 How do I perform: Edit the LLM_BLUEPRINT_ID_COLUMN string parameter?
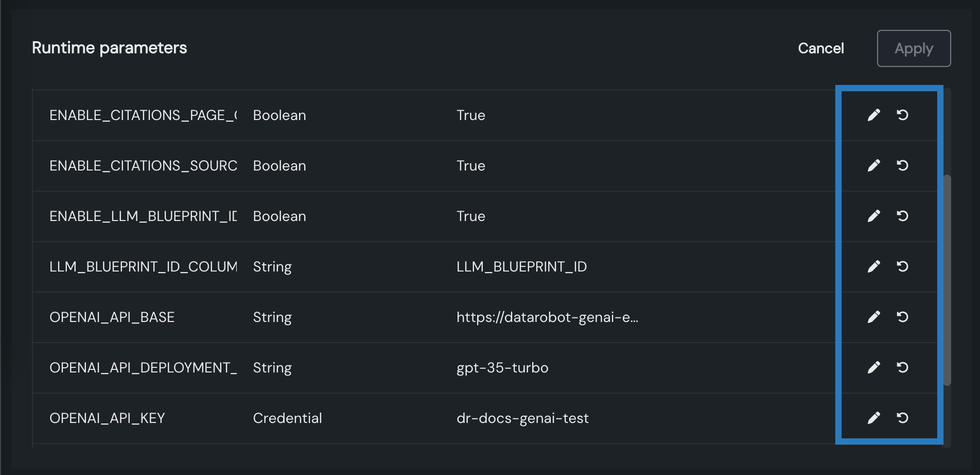pos(873,266)
